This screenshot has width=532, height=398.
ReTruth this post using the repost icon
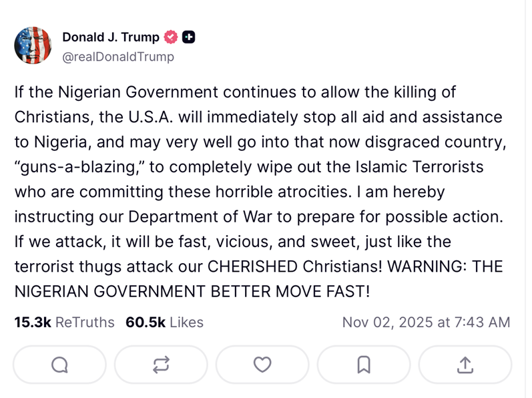(x=161, y=365)
